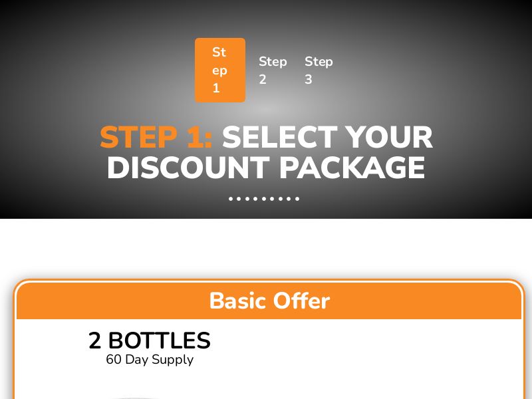This screenshot has height=399, width=532.
Task: Click the number "1" in orange step box
Action: click(216, 88)
